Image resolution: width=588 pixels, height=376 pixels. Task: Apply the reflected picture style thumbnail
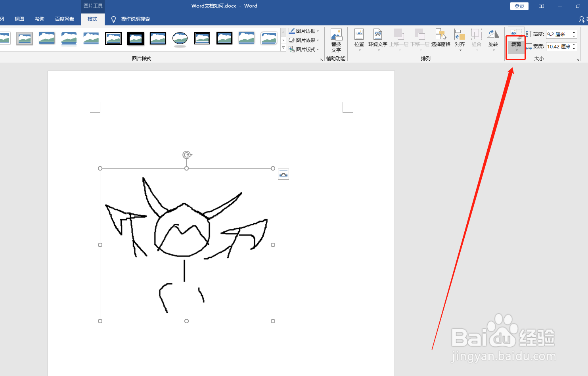(x=69, y=39)
